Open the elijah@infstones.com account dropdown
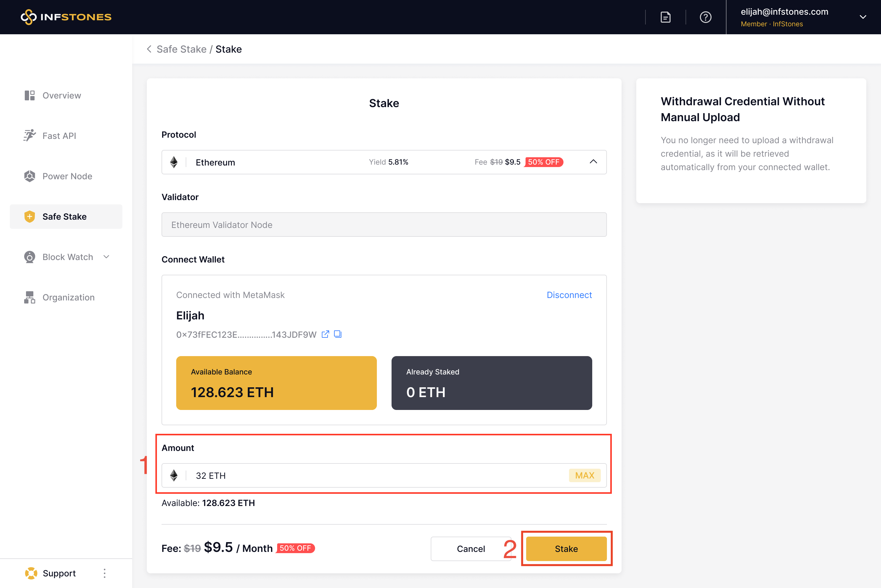Screen dimensions: 881x588 coord(863,17)
